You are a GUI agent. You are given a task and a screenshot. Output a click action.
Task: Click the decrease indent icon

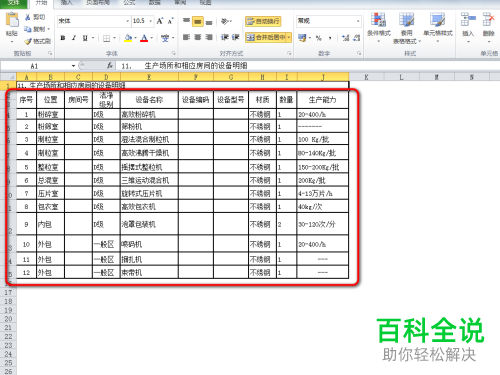(225, 37)
